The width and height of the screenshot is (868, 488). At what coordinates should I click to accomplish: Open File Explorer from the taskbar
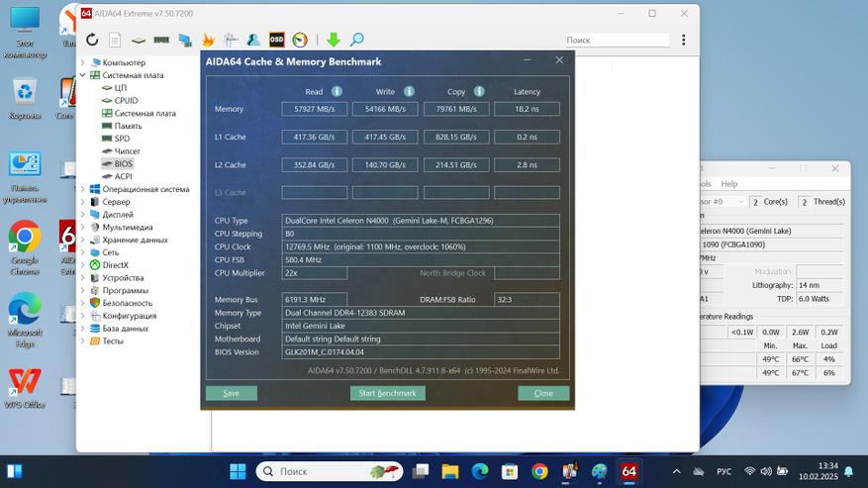click(x=450, y=472)
